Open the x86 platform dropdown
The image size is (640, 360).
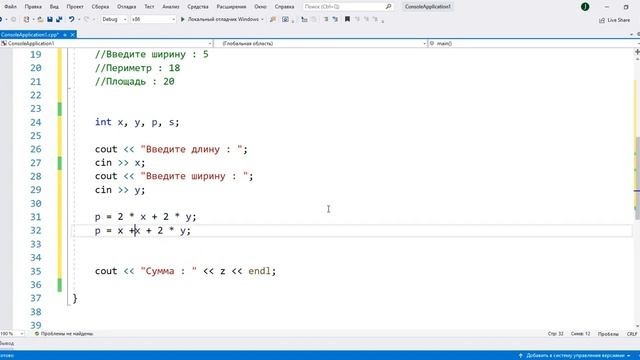click(153, 19)
